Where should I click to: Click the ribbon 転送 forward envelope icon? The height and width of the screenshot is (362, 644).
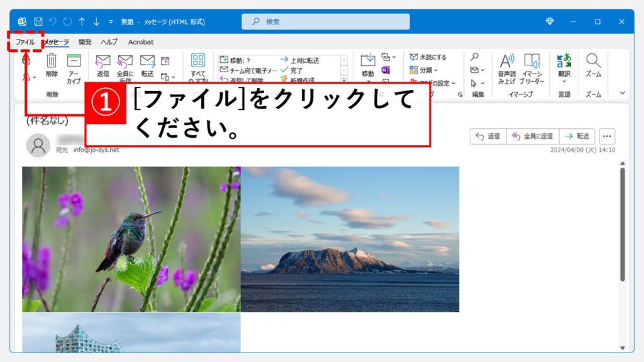pos(147,61)
